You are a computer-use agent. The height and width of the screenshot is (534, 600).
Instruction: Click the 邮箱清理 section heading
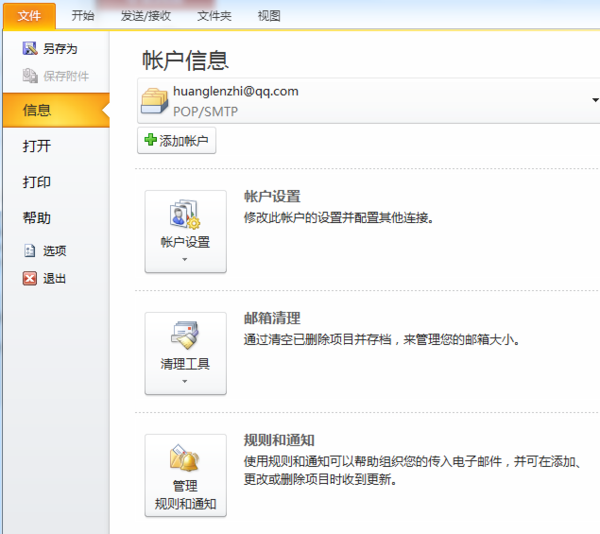[272, 318]
